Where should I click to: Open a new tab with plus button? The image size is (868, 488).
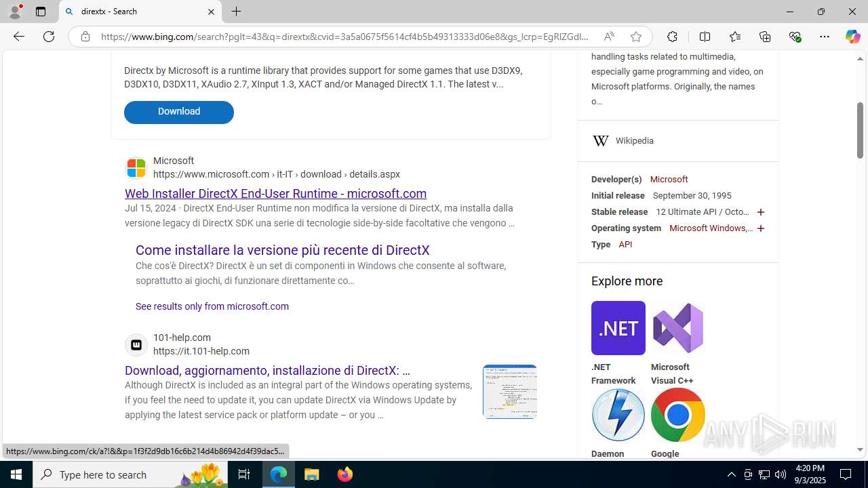coord(237,12)
